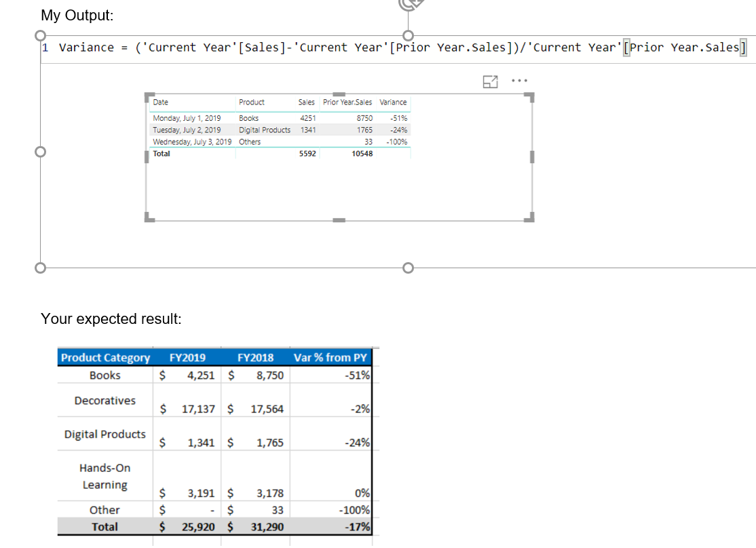Click the Others product cell
The width and height of the screenshot is (756, 548).
tap(250, 142)
